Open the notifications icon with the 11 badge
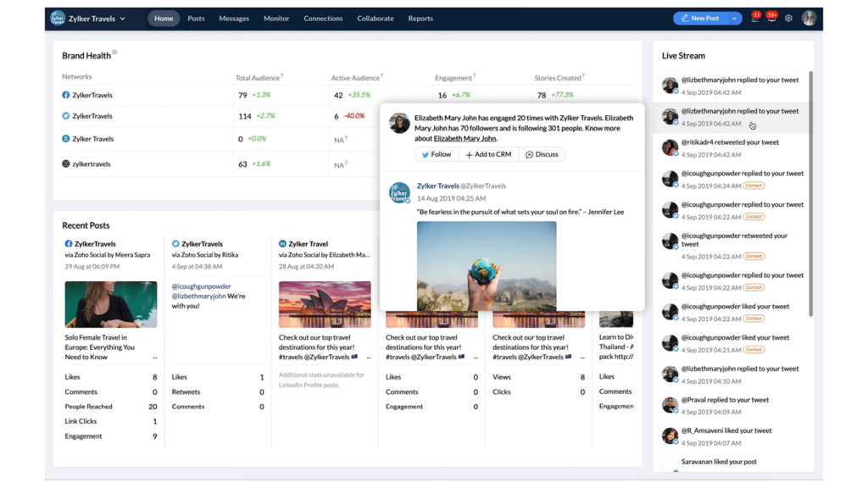The height and width of the screenshot is (488, 868). [755, 18]
